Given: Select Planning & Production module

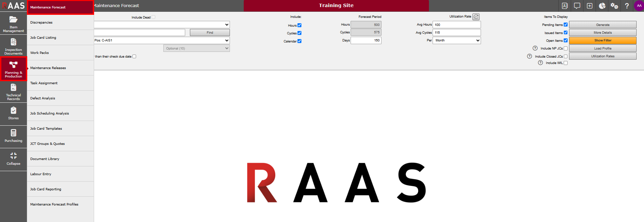Looking at the screenshot, I should tap(13, 69).
